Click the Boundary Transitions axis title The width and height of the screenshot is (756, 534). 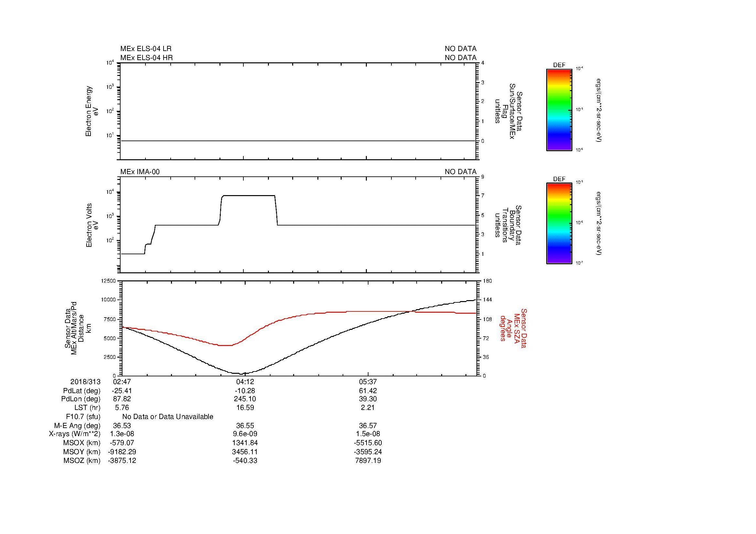[x=509, y=225]
